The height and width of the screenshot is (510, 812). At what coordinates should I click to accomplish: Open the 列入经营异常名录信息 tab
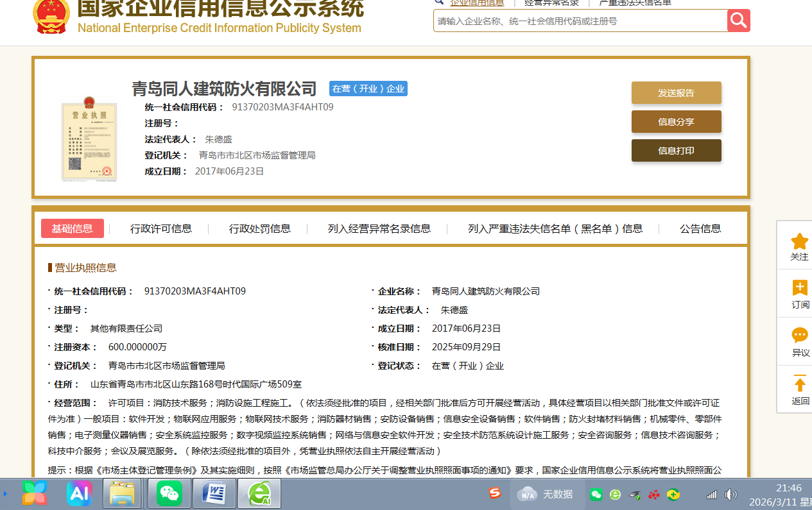coord(379,228)
